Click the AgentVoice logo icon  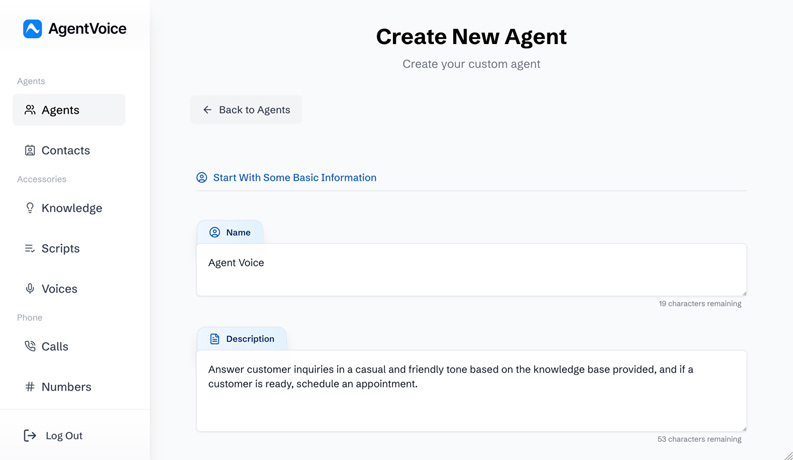[32, 29]
